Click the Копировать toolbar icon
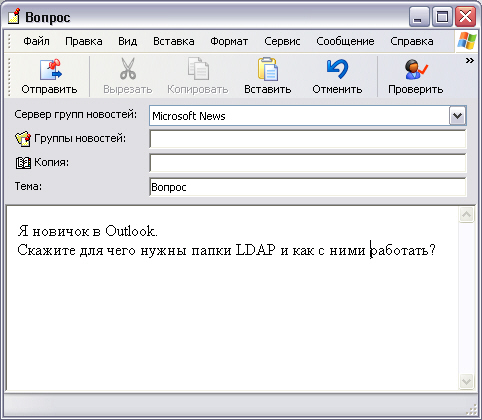The image size is (482, 420). 198,69
